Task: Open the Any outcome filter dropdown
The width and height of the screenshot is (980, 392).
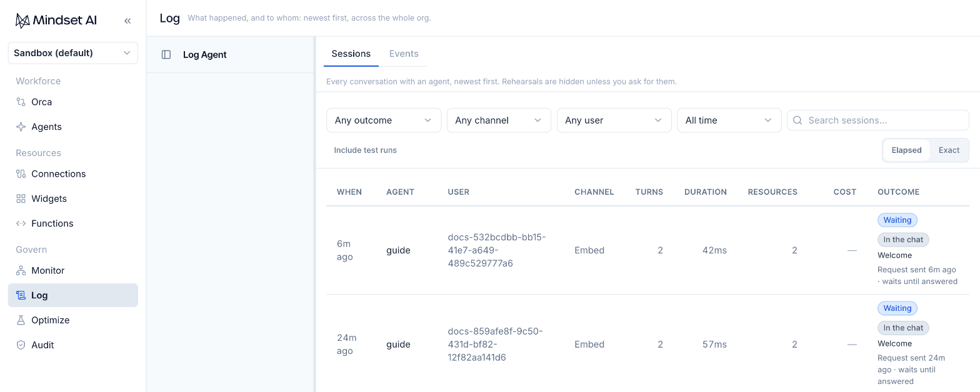Action: (x=384, y=120)
